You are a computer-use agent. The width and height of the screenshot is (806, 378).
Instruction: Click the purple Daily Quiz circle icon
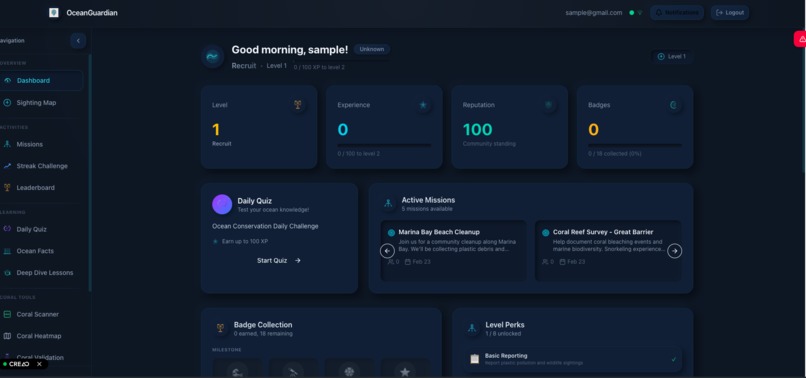point(222,204)
